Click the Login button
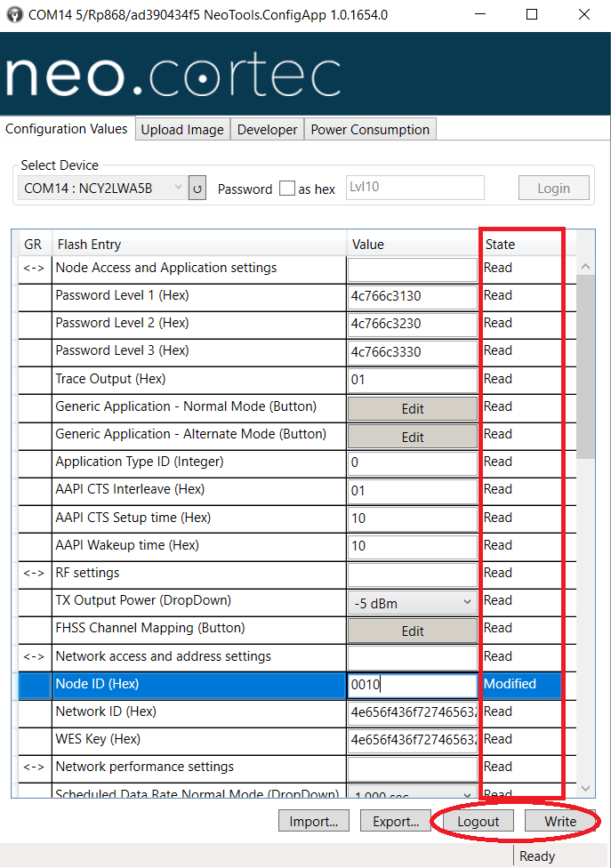 pos(554,189)
